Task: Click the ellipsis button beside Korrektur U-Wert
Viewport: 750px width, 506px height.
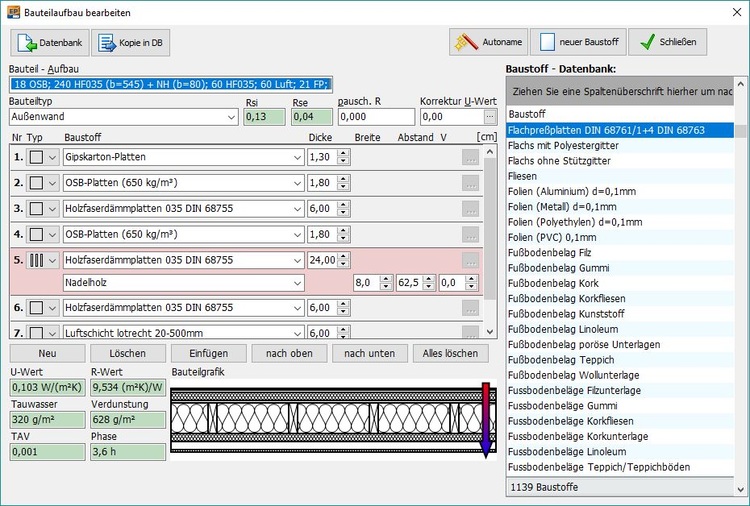Action: coord(490,117)
